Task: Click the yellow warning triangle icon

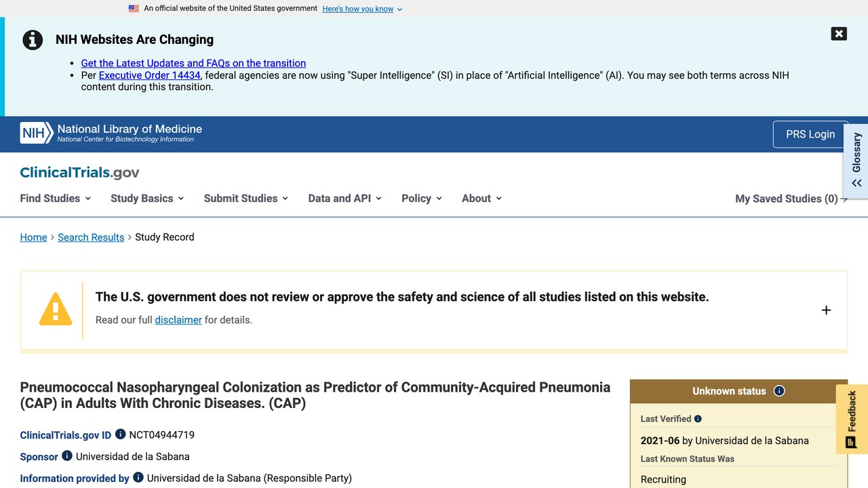Action: (56, 310)
